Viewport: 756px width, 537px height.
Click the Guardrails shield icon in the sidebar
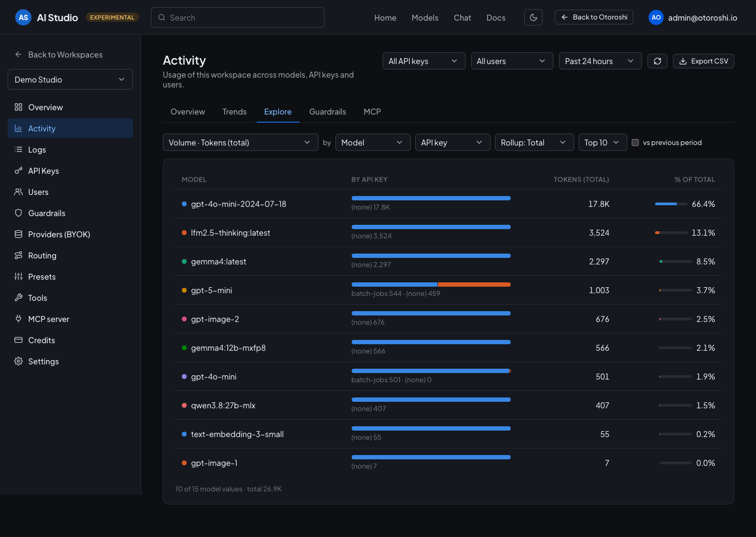[x=18, y=213]
